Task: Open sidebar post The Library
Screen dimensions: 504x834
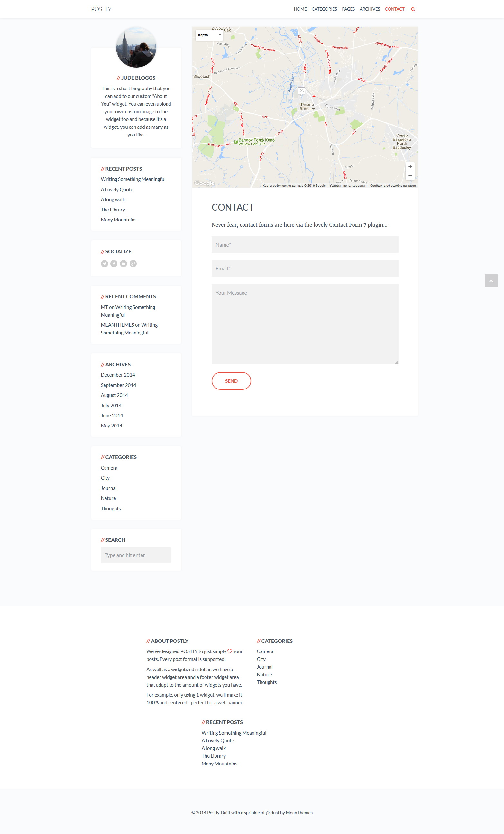Action: pos(113,210)
